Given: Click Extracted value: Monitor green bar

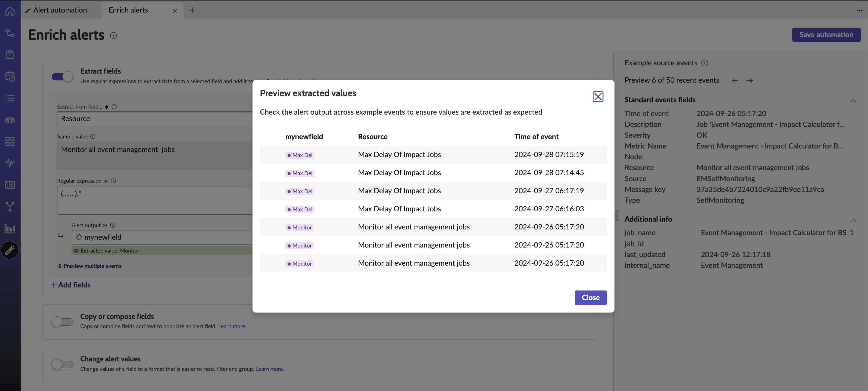Looking at the screenshot, I should point(162,251).
